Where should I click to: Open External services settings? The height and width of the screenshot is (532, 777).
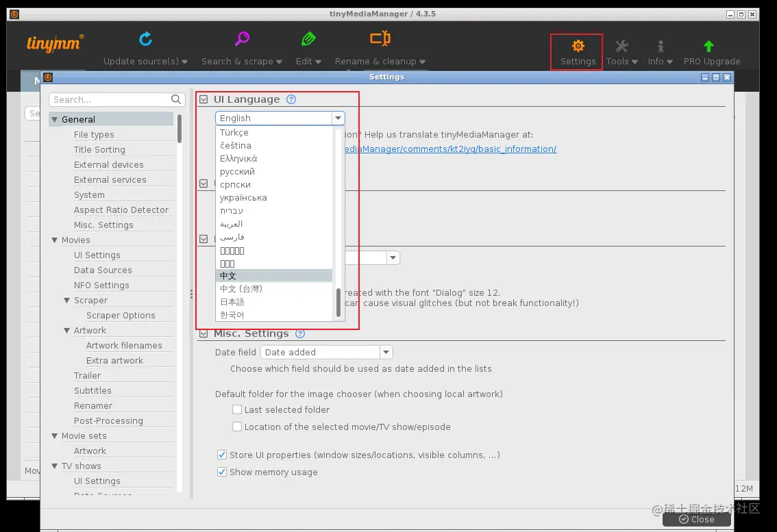point(110,180)
